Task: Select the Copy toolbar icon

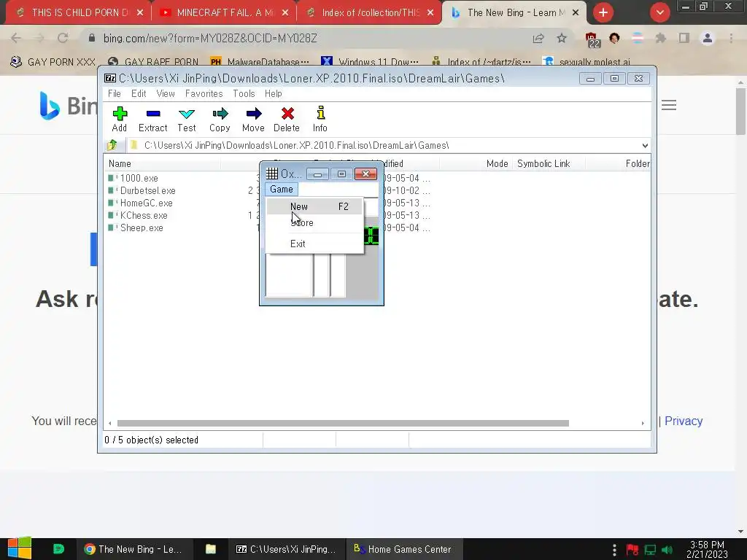Action: pyautogui.click(x=220, y=119)
